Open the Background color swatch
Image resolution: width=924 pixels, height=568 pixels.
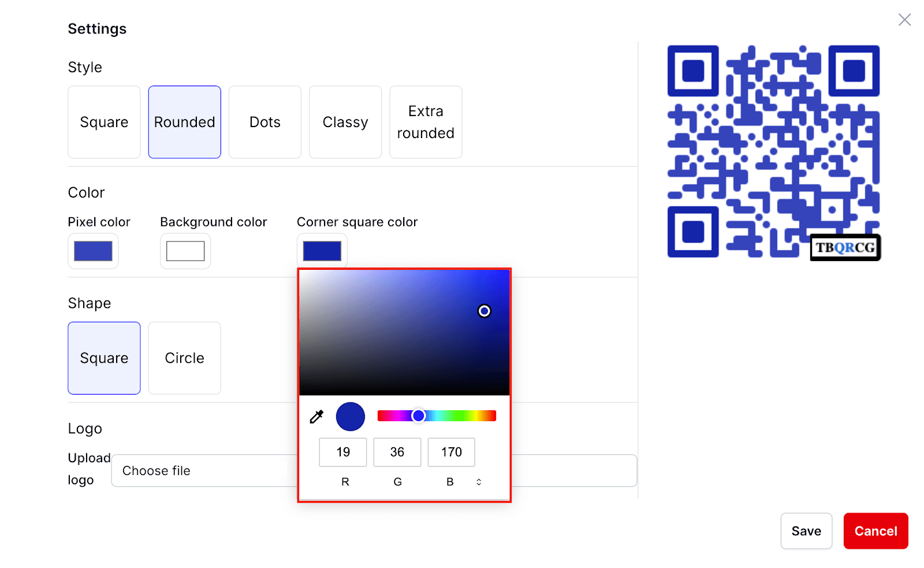185,251
